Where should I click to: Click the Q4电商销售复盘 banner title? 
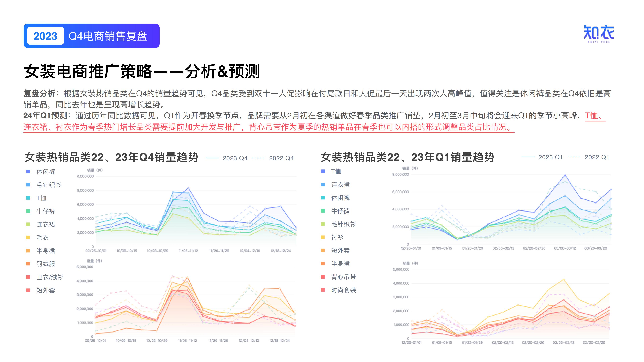[x=108, y=36]
